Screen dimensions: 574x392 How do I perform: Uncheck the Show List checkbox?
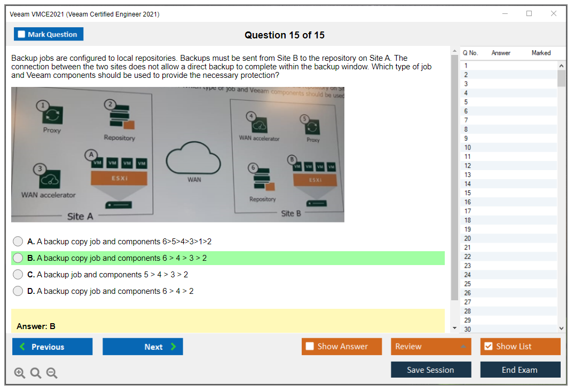click(488, 347)
